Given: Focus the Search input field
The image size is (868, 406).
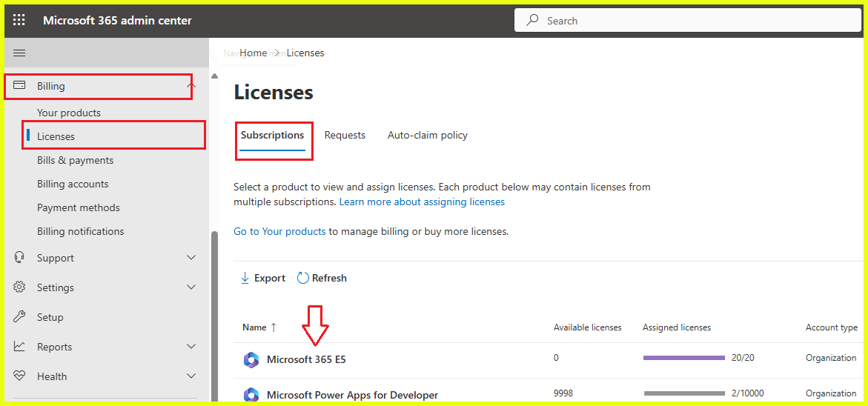Looking at the screenshot, I should [x=688, y=21].
